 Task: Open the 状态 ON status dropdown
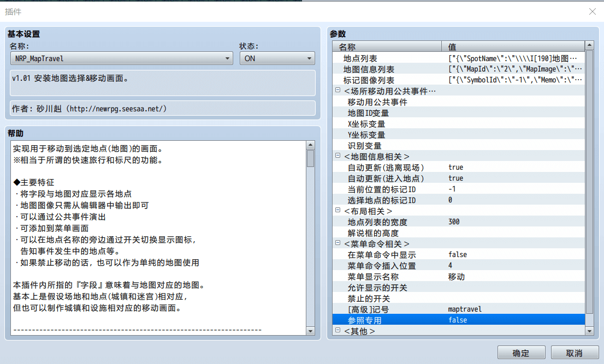coord(277,58)
